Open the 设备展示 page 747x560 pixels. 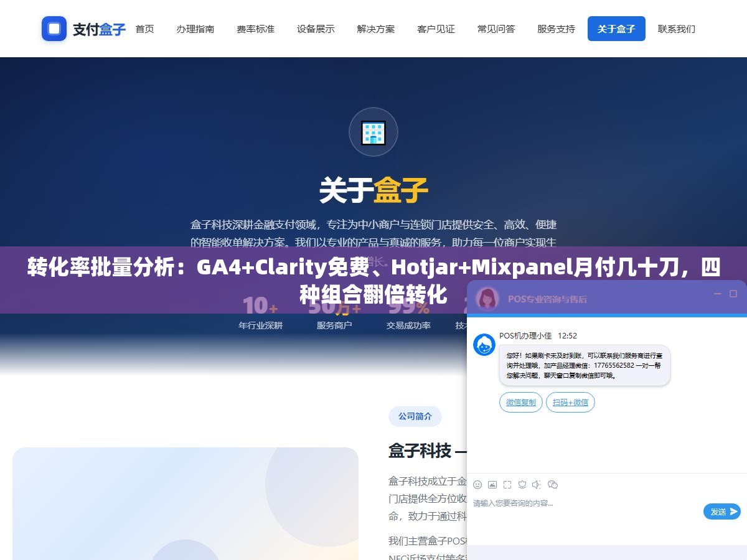click(316, 29)
